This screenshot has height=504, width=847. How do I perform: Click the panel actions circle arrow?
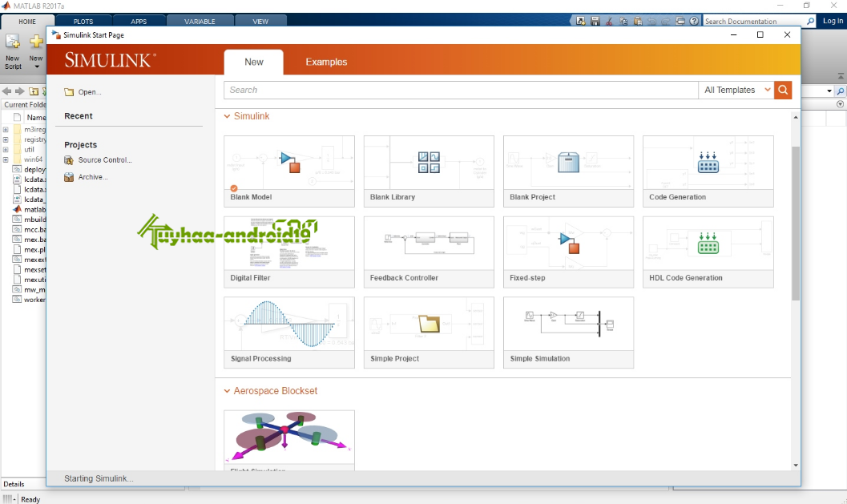point(840,104)
